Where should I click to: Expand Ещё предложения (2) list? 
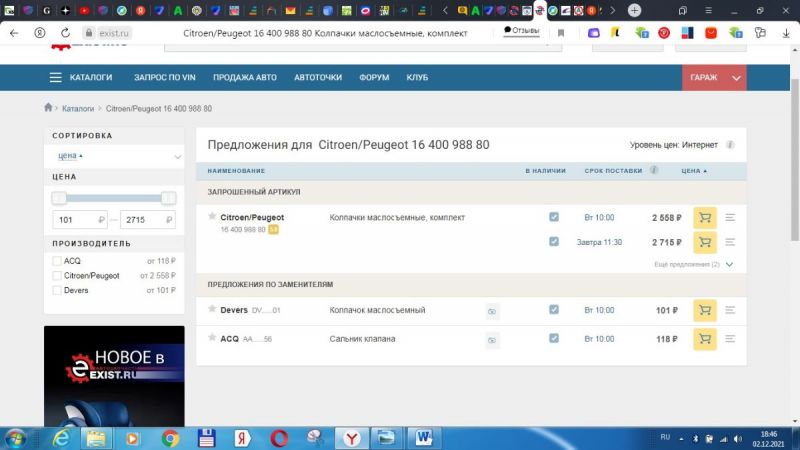693,264
